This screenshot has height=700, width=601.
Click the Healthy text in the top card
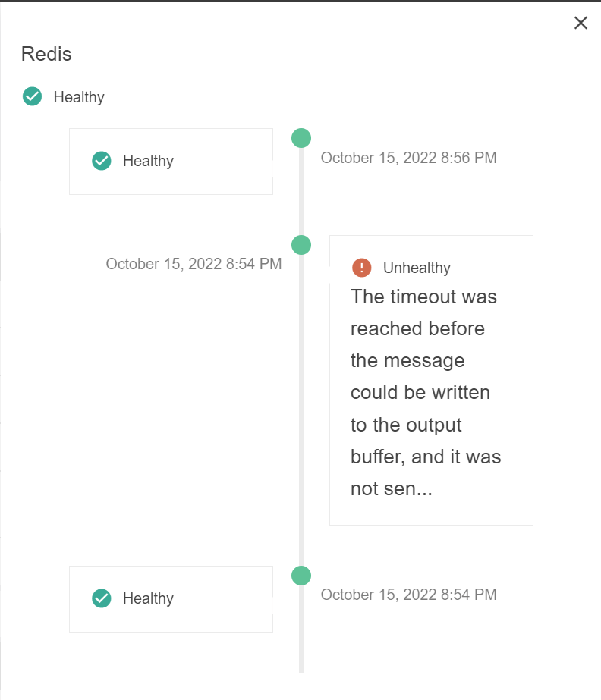click(148, 161)
